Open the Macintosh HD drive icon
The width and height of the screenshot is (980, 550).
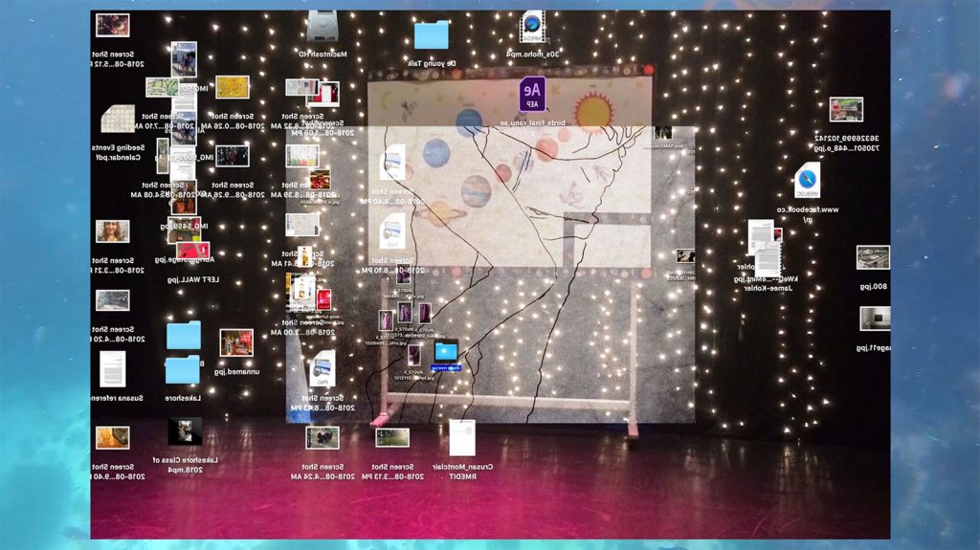[x=322, y=26]
